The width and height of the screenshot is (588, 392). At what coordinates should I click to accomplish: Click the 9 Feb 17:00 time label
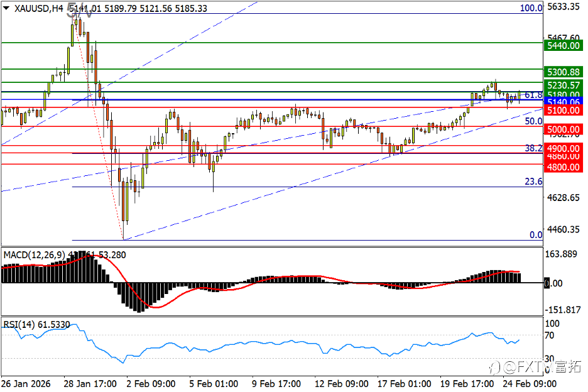coord(276,384)
